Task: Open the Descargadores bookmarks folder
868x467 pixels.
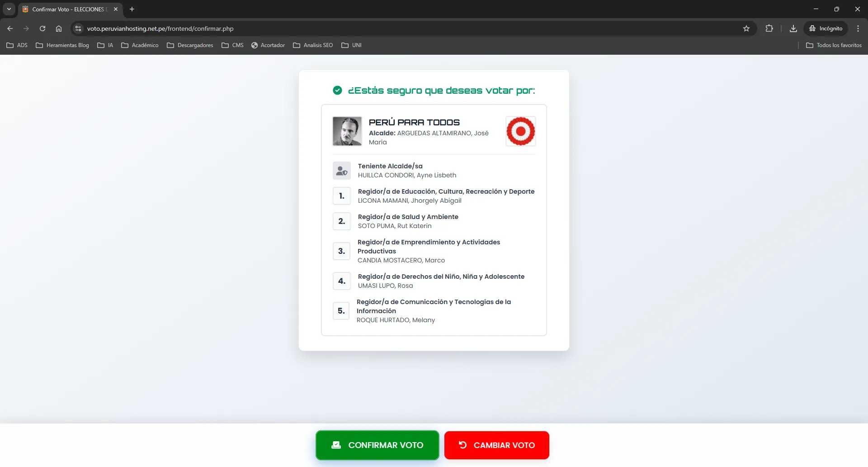Action: 190,45
